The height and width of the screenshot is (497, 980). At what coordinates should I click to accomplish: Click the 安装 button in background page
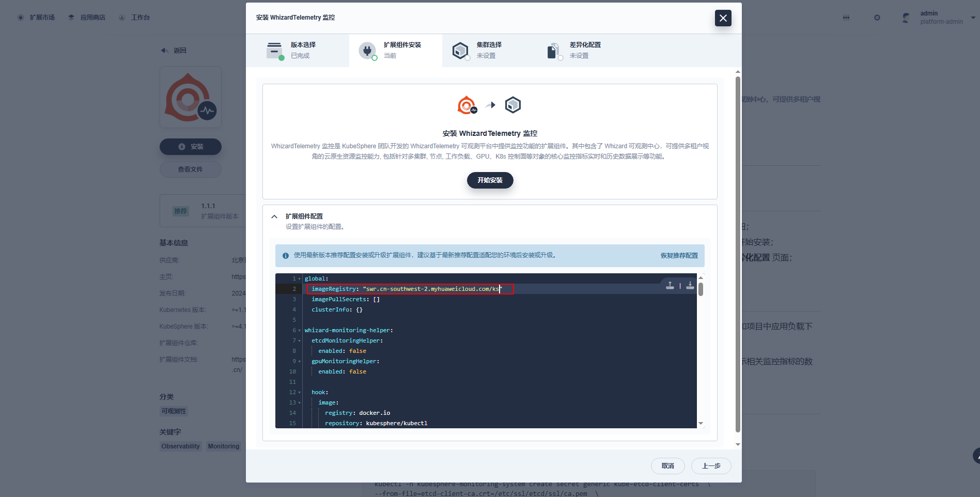tap(190, 147)
